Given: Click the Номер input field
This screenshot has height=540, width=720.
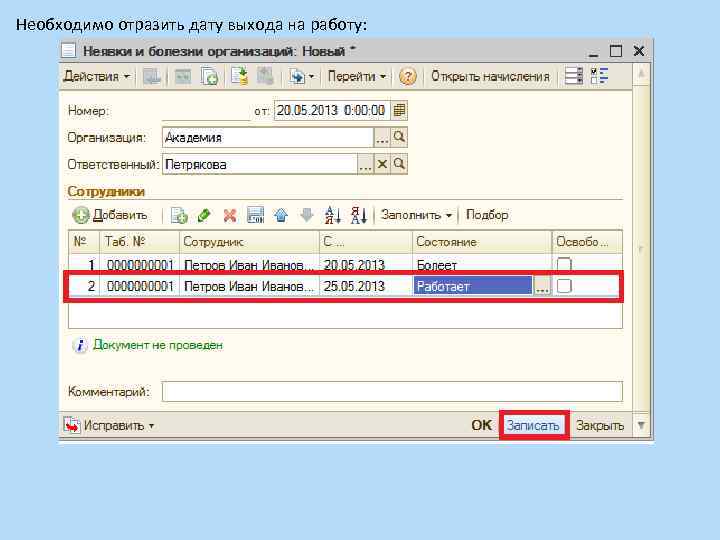Looking at the screenshot, I should pyautogui.click(x=206, y=111).
